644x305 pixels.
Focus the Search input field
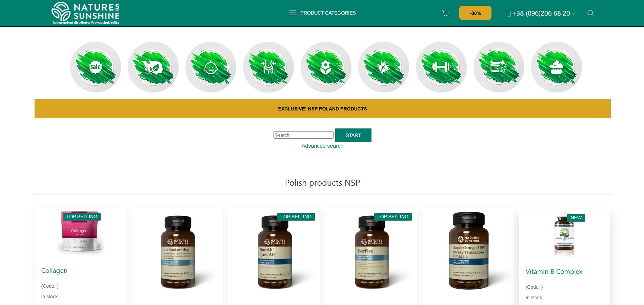[303, 135]
